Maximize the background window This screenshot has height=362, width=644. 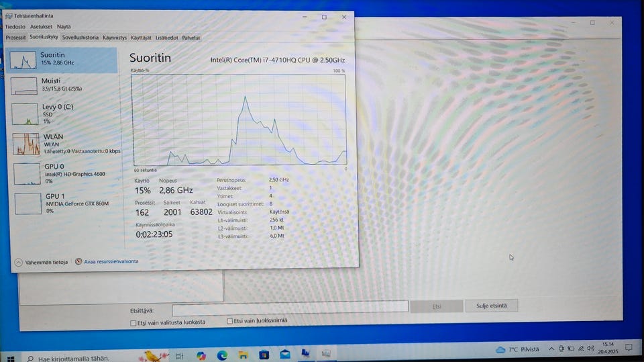point(592,23)
